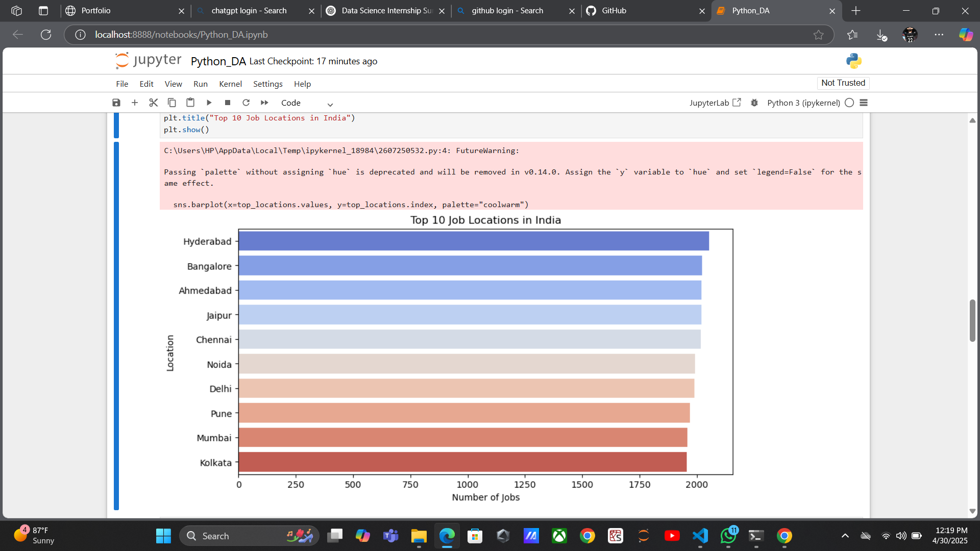Run the current cell with the play icon
This screenshot has height=551, width=980.
(x=209, y=103)
